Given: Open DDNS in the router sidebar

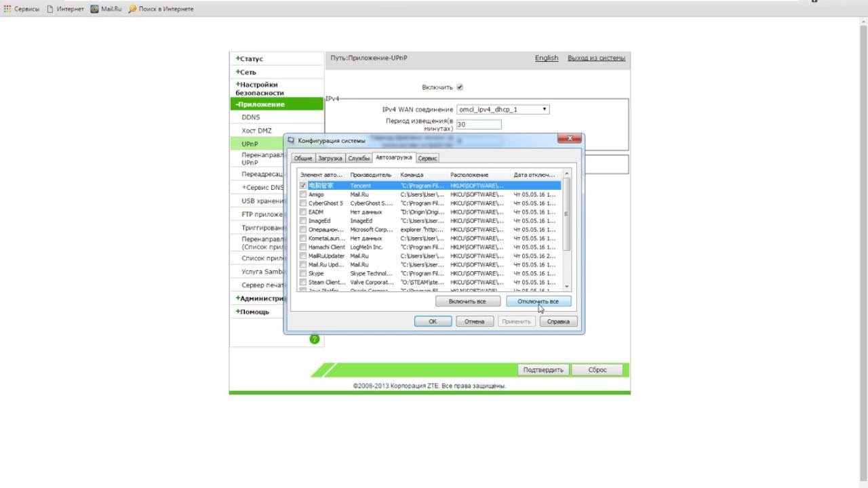Looking at the screenshot, I should click(x=251, y=117).
